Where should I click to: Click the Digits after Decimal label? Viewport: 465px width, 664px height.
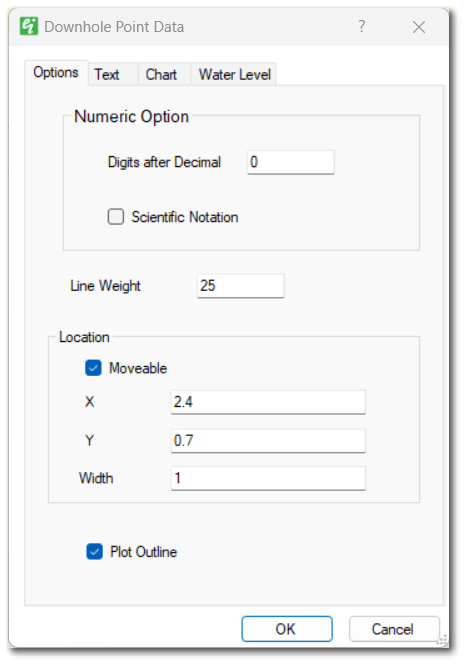[x=164, y=162]
